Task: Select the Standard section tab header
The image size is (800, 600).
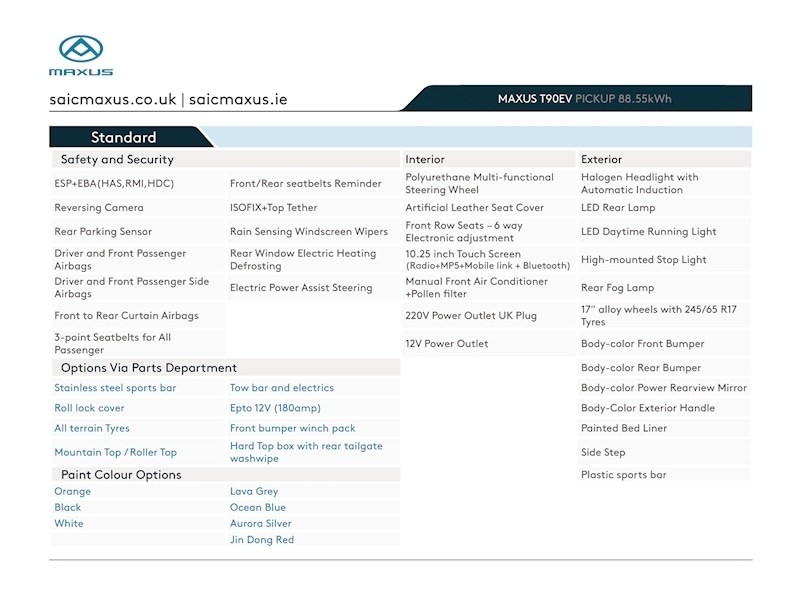Action: (x=124, y=138)
